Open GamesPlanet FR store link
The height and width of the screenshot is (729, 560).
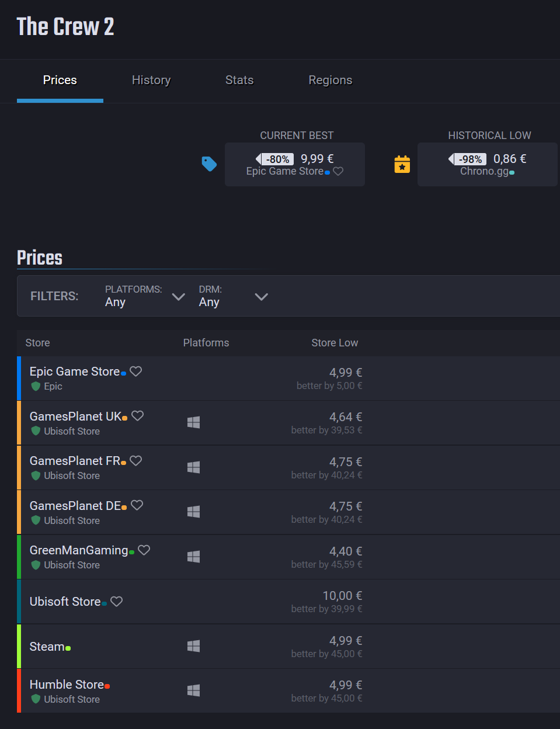click(75, 461)
